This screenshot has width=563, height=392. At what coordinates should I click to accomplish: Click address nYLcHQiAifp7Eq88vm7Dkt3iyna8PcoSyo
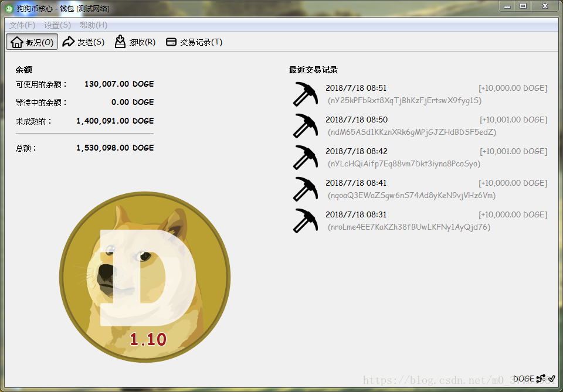coord(404,163)
